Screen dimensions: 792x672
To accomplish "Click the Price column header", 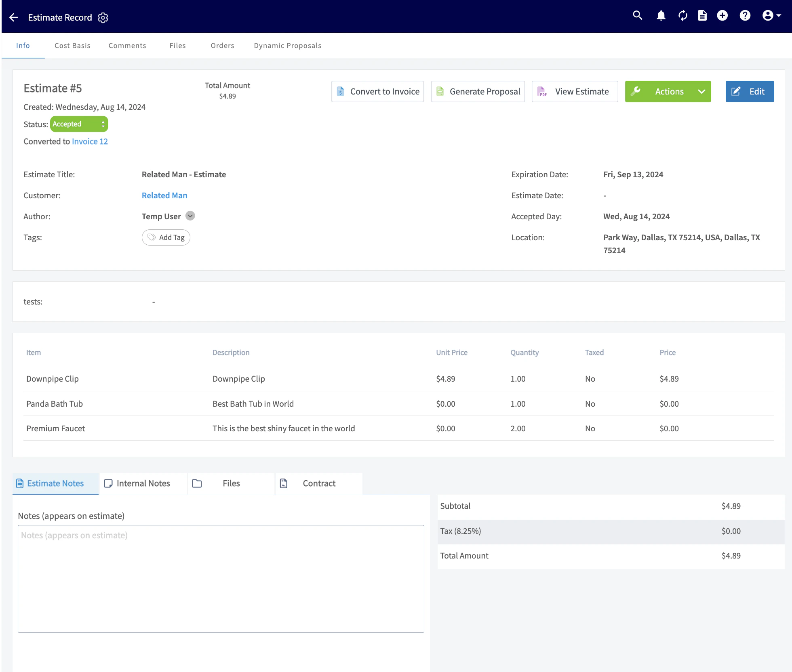I will pyautogui.click(x=668, y=353).
